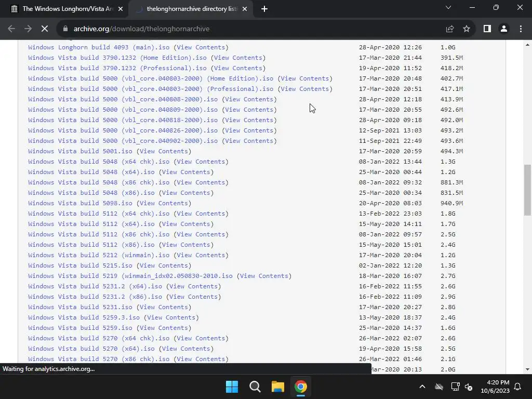Open build 5000 vbl_core.040803-2000 (Home Edition).iso

coord(151,78)
